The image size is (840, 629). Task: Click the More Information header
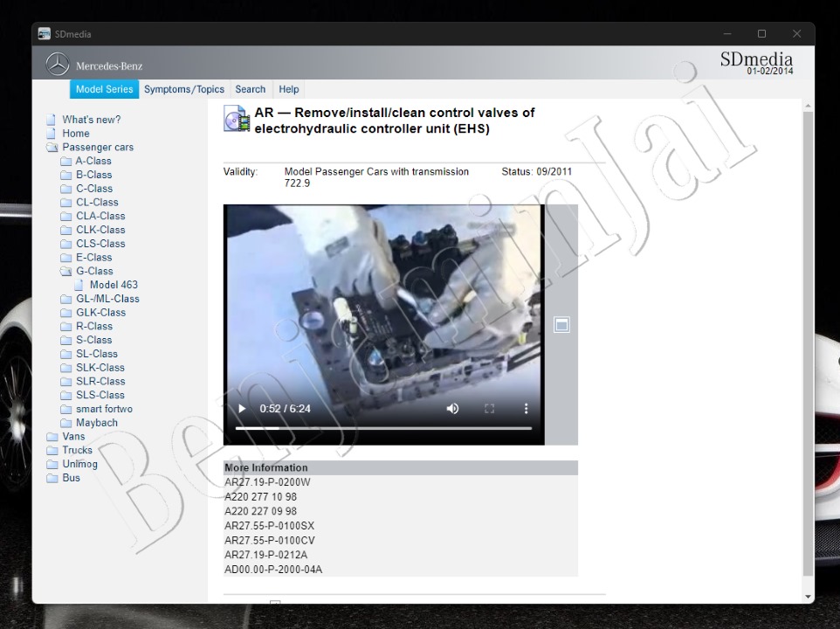coord(401,467)
